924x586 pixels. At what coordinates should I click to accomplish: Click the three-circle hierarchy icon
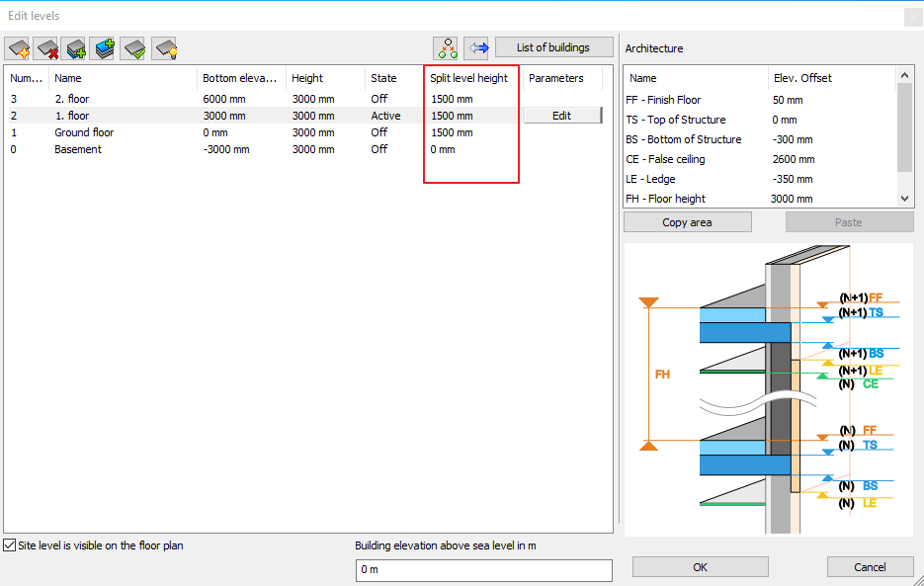click(447, 47)
